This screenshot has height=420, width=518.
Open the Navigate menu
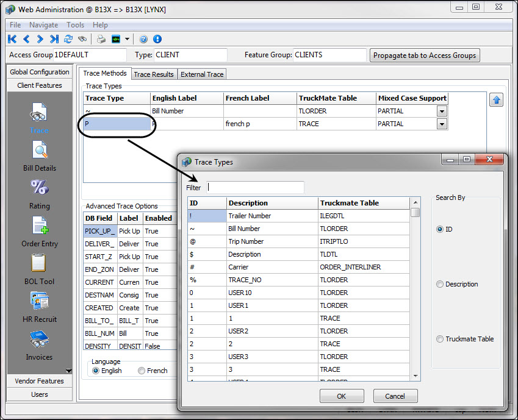43,25
